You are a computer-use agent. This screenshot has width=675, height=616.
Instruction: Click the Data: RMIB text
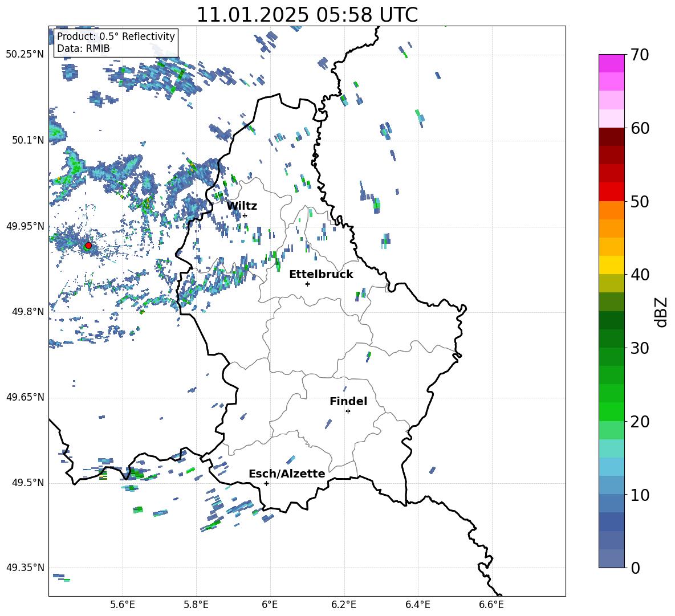[83, 48]
